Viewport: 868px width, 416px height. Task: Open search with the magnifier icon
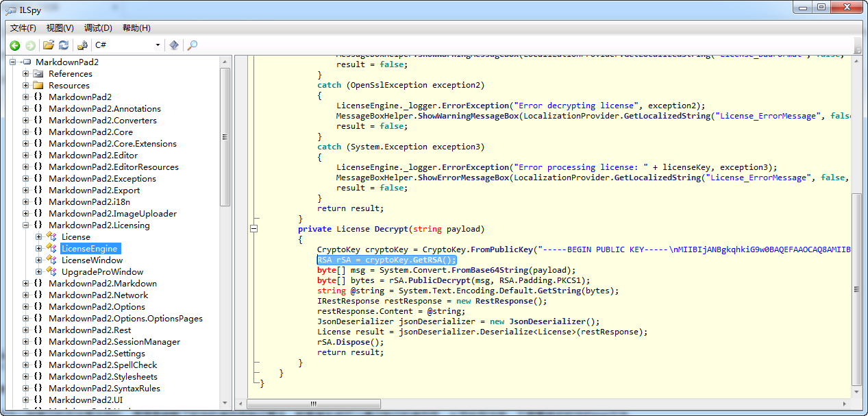click(x=193, y=45)
